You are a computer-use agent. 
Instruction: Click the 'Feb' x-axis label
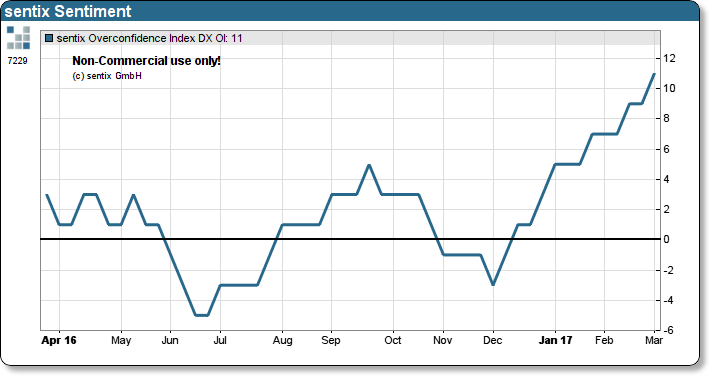[x=604, y=340]
